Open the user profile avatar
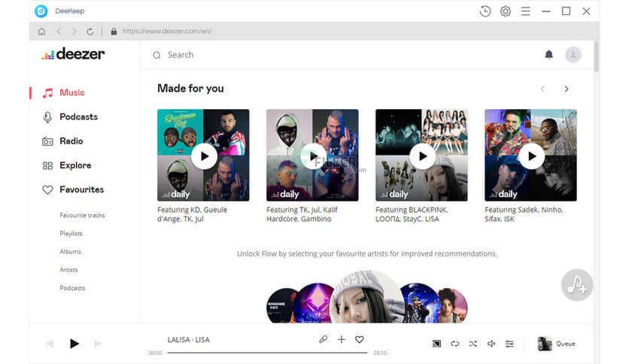This screenshot has width=629, height=364. 573,54
